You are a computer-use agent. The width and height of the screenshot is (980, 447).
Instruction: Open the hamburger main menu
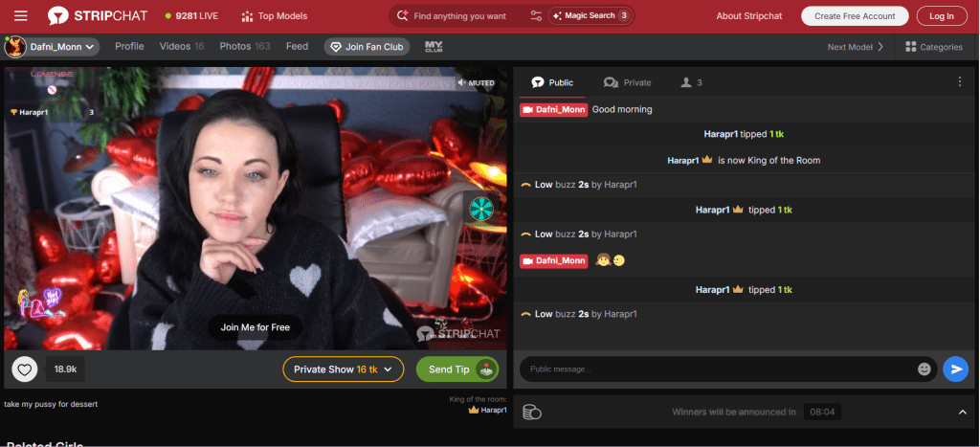pyautogui.click(x=21, y=15)
